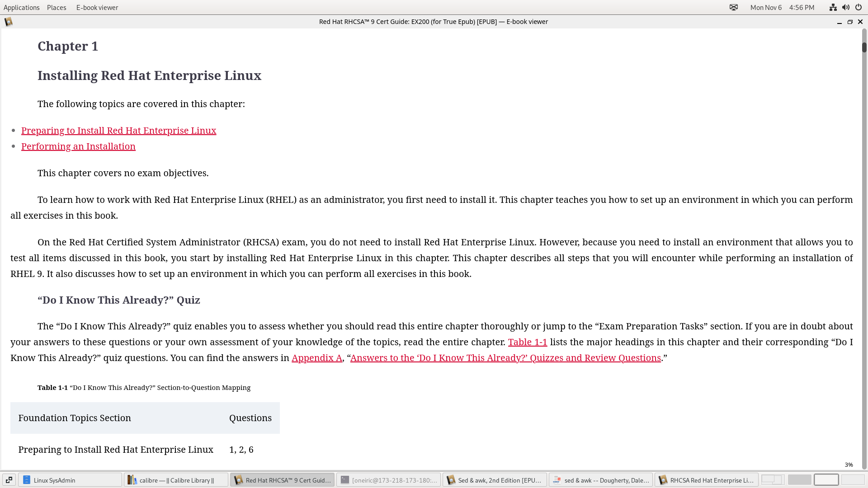Open the Places menu
This screenshot has width=868, height=488.
pos(57,7)
